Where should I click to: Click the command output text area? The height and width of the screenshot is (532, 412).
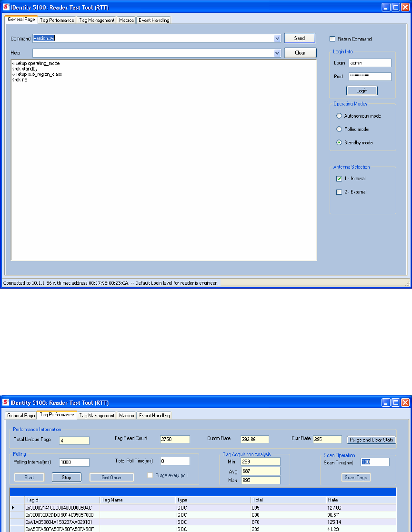(164, 160)
